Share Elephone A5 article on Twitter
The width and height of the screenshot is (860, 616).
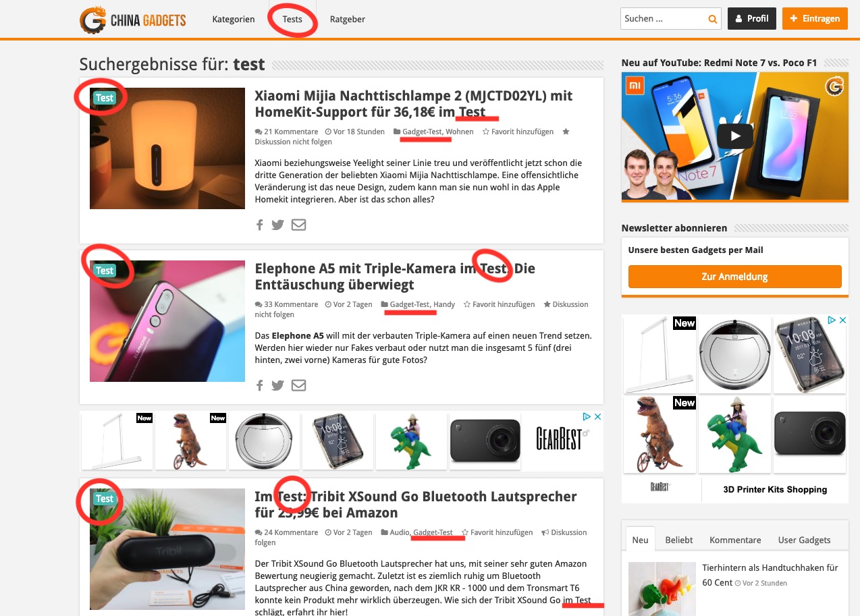click(277, 385)
